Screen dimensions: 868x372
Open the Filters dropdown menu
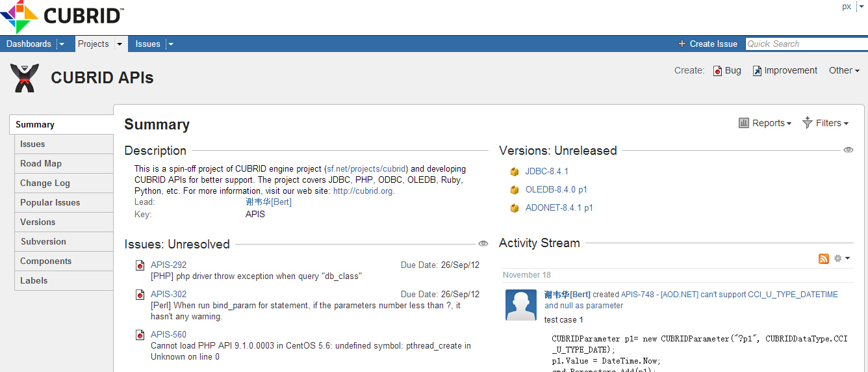tap(826, 123)
